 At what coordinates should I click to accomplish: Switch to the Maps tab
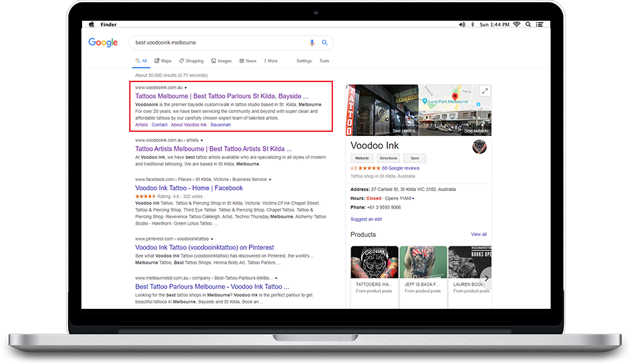click(163, 61)
